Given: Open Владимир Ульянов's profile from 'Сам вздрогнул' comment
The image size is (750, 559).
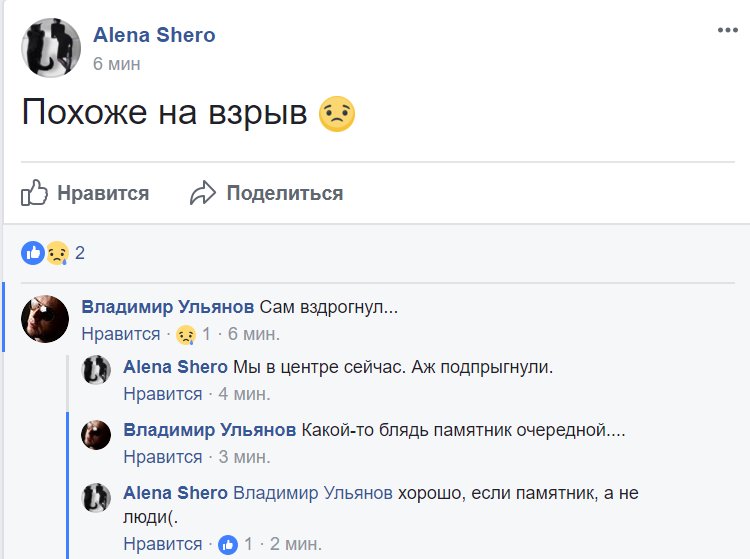Looking at the screenshot, I should click(167, 306).
